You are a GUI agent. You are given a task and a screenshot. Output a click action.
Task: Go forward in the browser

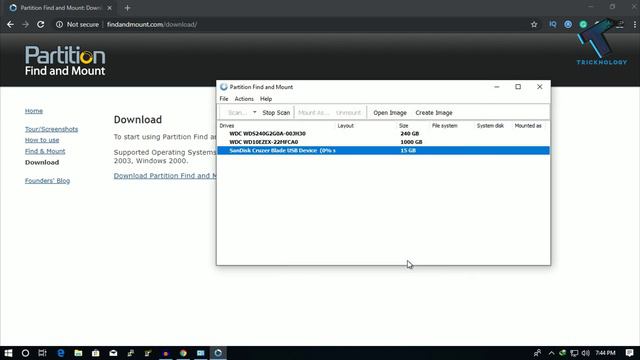(x=25, y=24)
